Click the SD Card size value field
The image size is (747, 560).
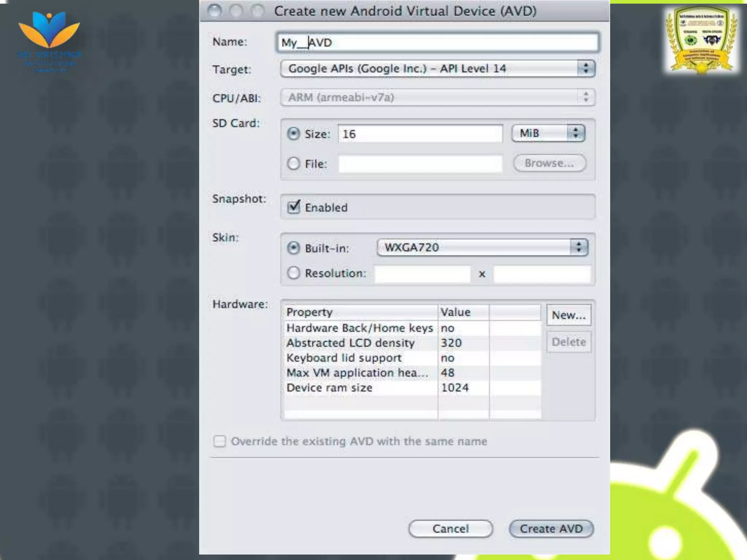pos(420,134)
